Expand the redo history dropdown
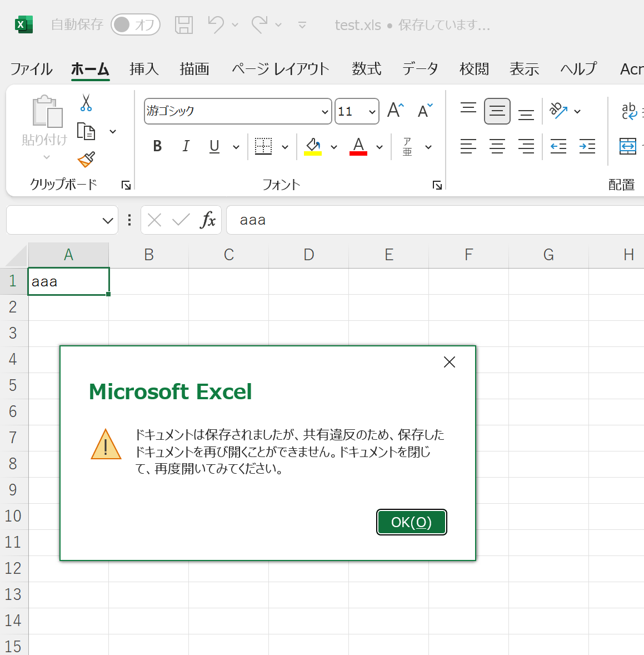This screenshot has width=644, height=655. tap(278, 25)
